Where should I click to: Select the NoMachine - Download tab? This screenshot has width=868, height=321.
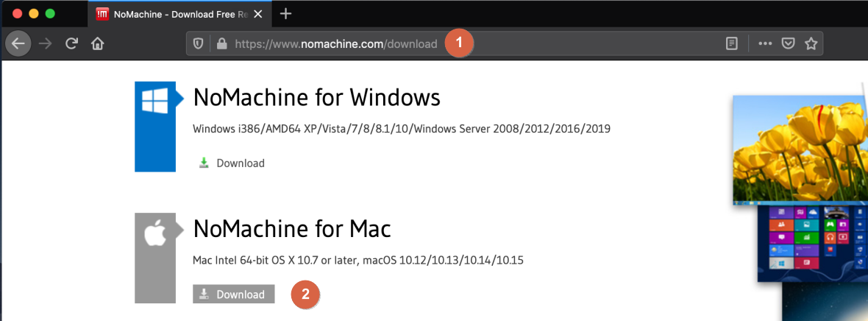click(x=179, y=15)
